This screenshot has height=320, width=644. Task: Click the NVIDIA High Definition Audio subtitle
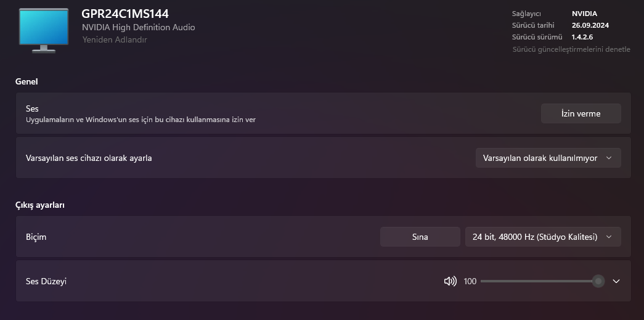(x=139, y=27)
